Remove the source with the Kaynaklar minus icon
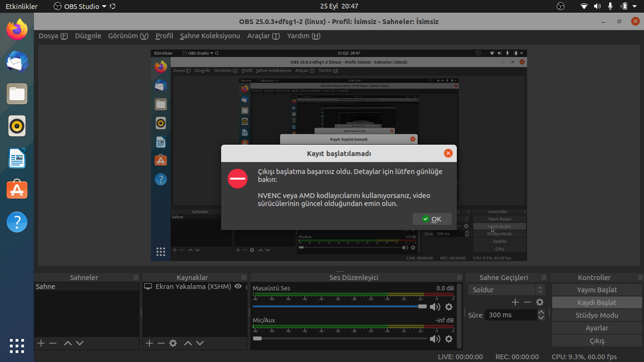This screenshot has height=362, width=644. (x=161, y=343)
